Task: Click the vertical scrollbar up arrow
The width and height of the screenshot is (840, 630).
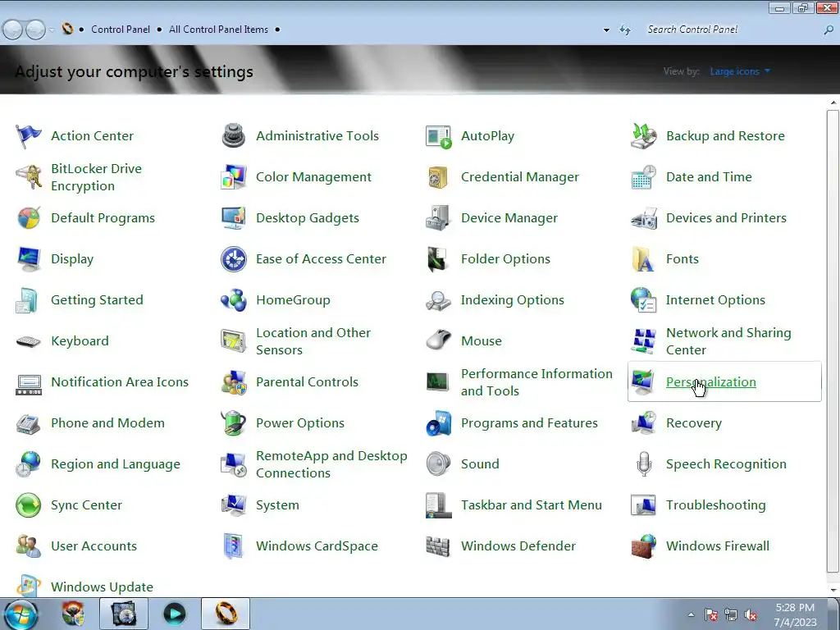Action: tap(833, 103)
